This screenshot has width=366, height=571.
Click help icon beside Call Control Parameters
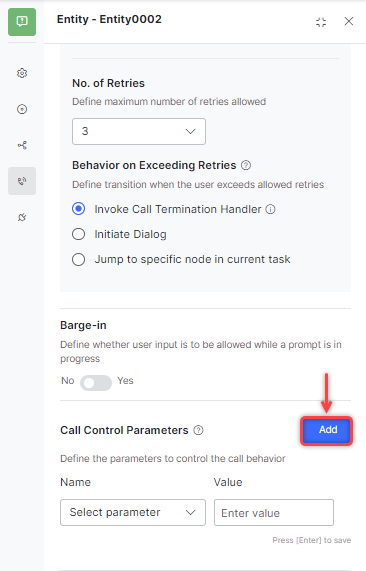[198, 430]
